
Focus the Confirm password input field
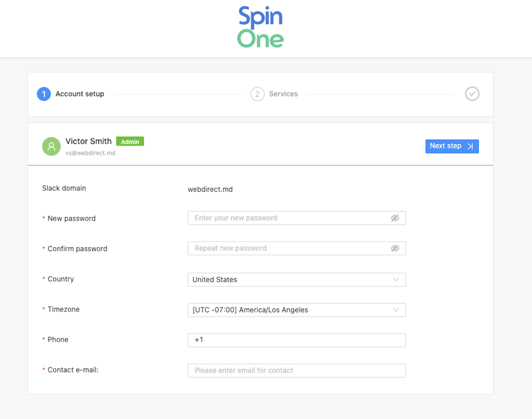pos(297,248)
